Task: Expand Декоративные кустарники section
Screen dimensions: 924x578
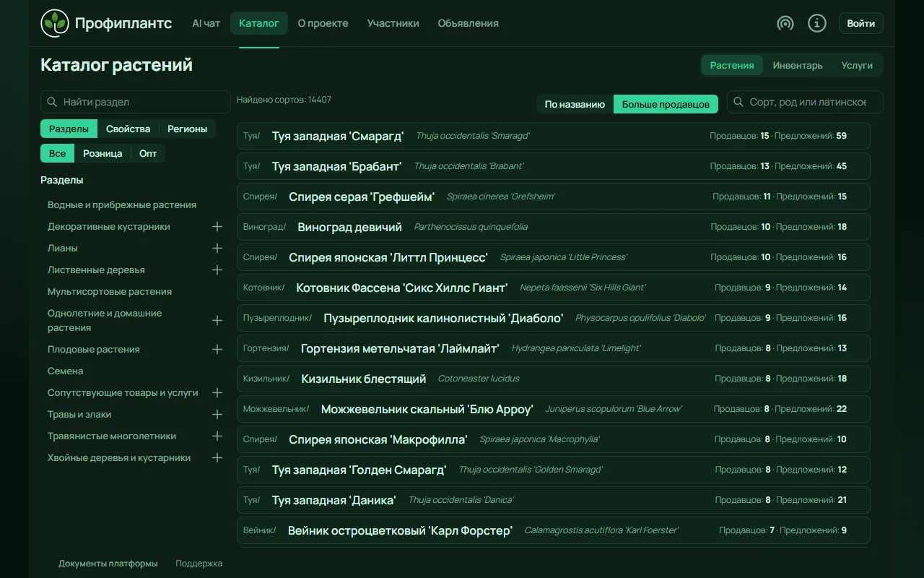Action: pyautogui.click(x=217, y=226)
